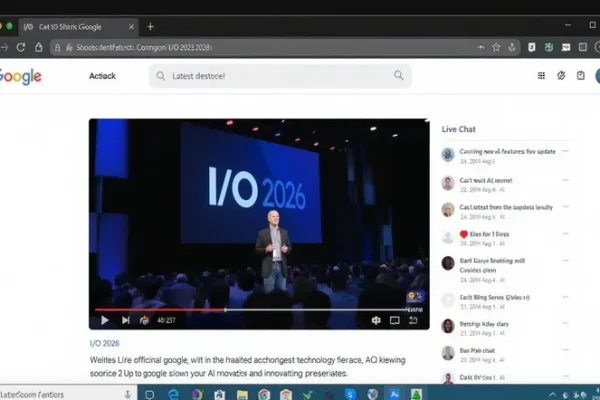Click the loop icon in player controls
This screenshot has height=400, width=600.
(413, 320)
